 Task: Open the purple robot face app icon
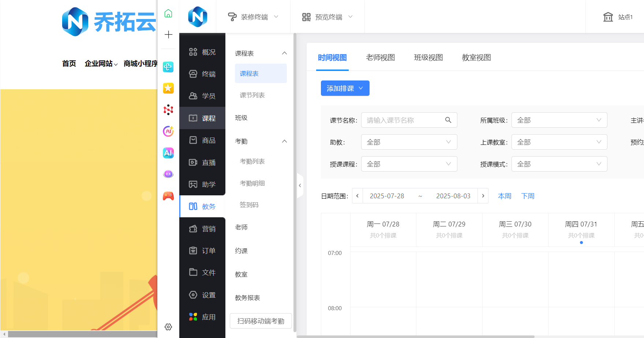pos(168,174)
